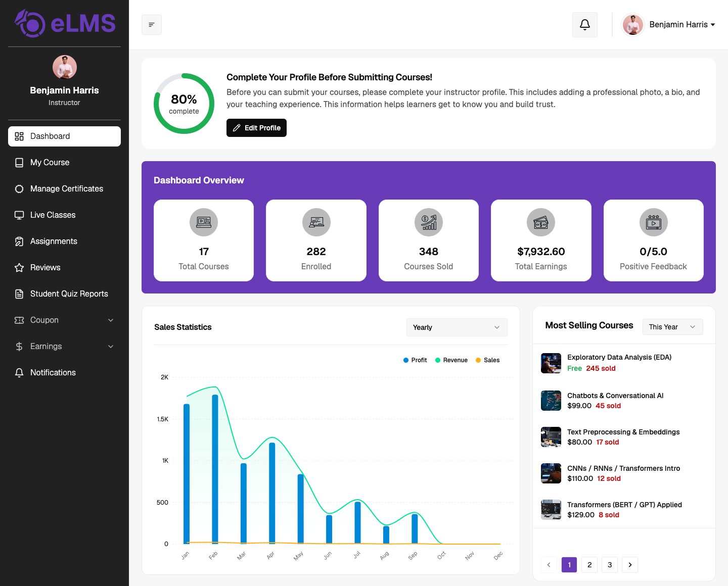
Task: Toggle sidebar with hamburger menu icon
Action: [152, 25]
